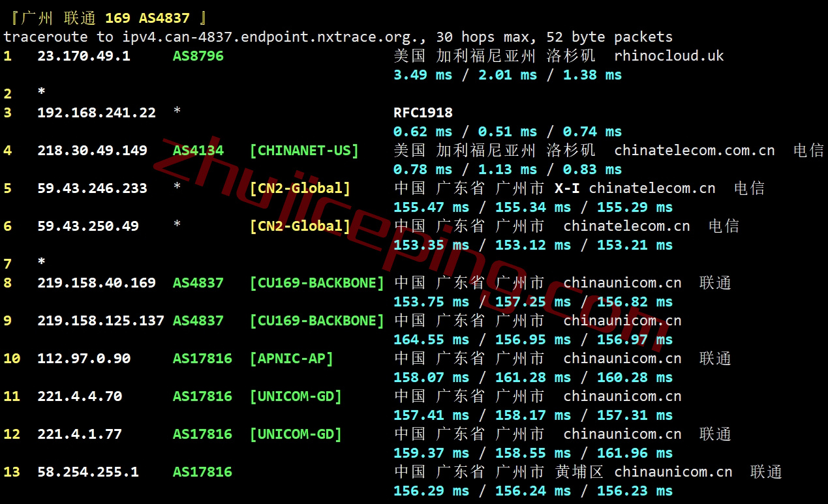Select IP address 218.30.49.149

(92, 151)
